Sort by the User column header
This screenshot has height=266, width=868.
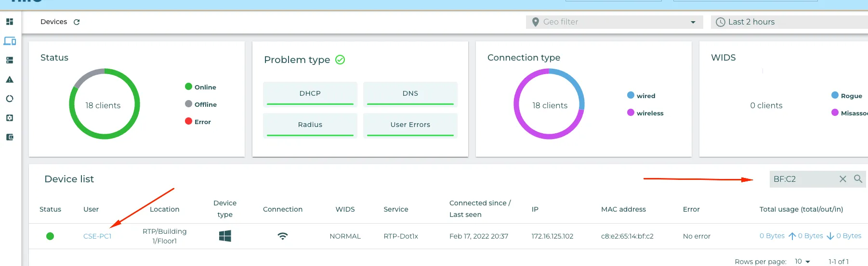(91, 209)
